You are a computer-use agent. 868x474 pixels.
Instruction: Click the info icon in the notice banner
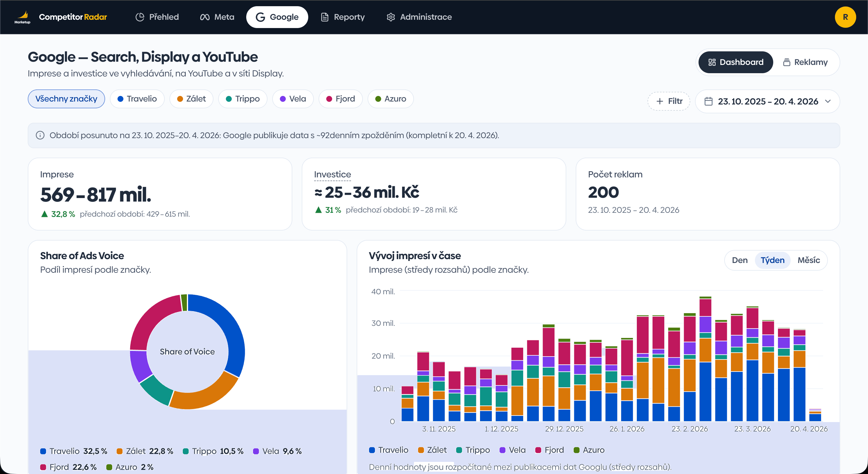coord(40,135)
